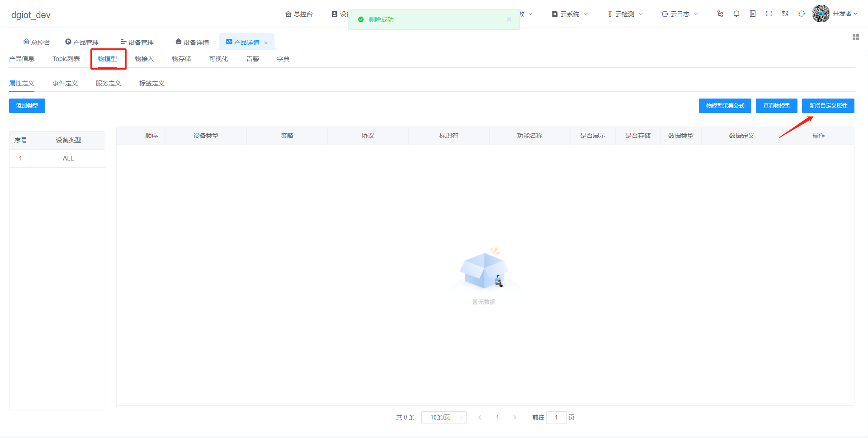Click the 顺序 column header

[151, 136]
